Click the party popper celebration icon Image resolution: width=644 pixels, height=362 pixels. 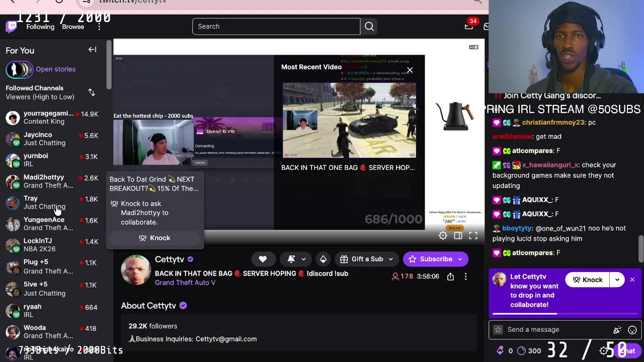point(617,330)
